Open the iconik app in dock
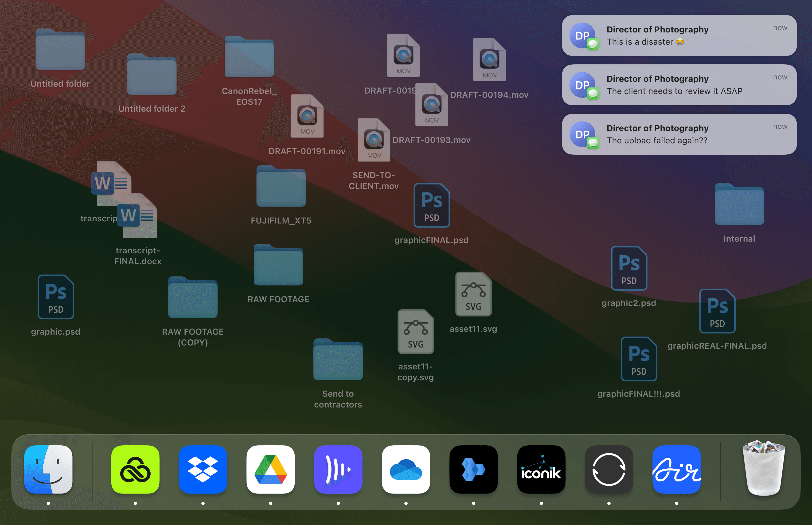Viewport: 812px width, 525px height. pos(541,469)
